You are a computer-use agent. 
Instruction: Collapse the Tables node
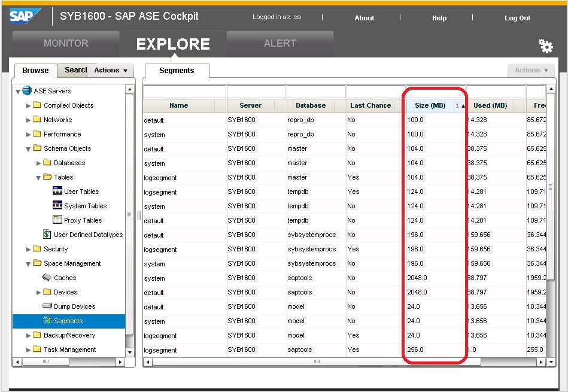(38, 178)
